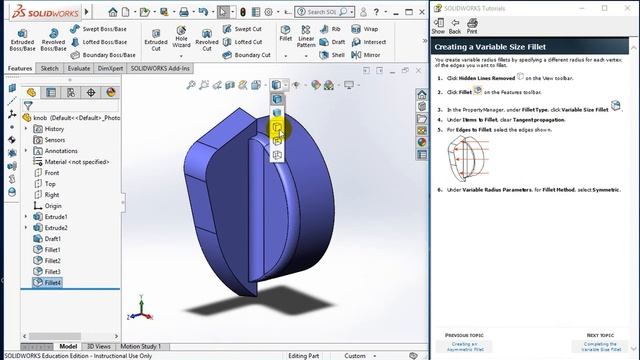Screen dimensions: 640x360
Task: Select the Mirror feature
Action: 366,55
